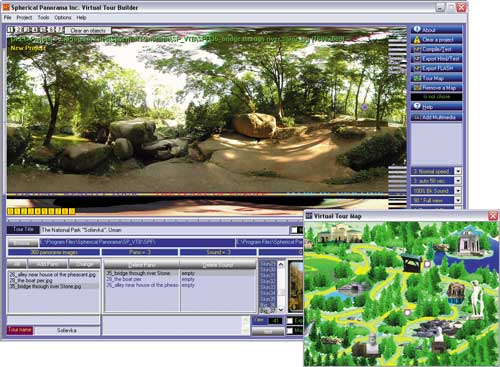The image size is (500, 367).
Task: Click the Remove a Map button
Action: (437, 88)
